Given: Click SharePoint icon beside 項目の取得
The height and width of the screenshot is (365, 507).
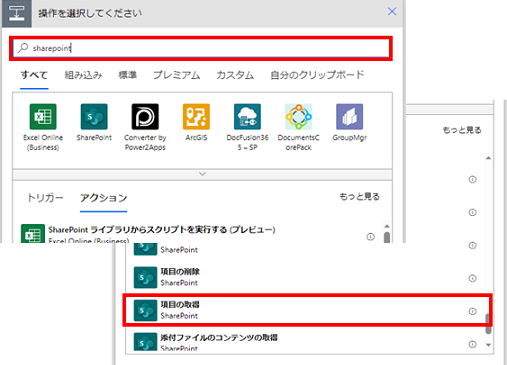Looking at the screenshot, I should tap(145, 310).
